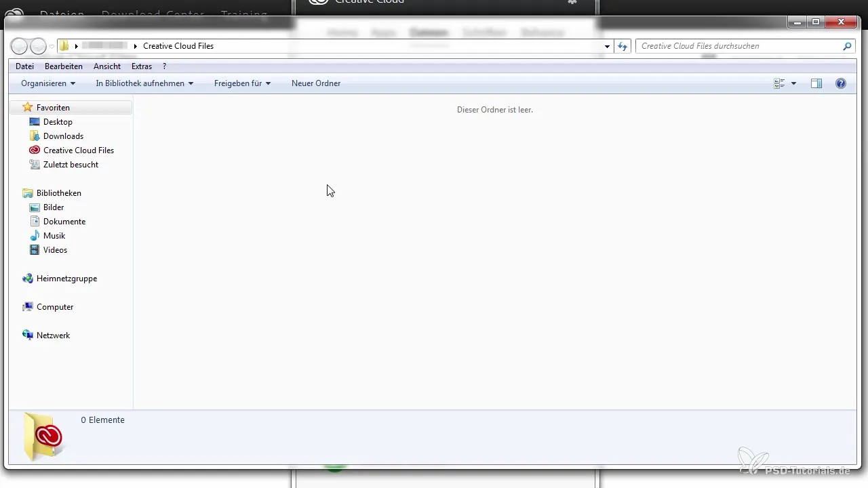Image resolution: width=868 pixels, height=488 pixels.
Task: Toggle the preview pane icon
Action: point(816,83)
